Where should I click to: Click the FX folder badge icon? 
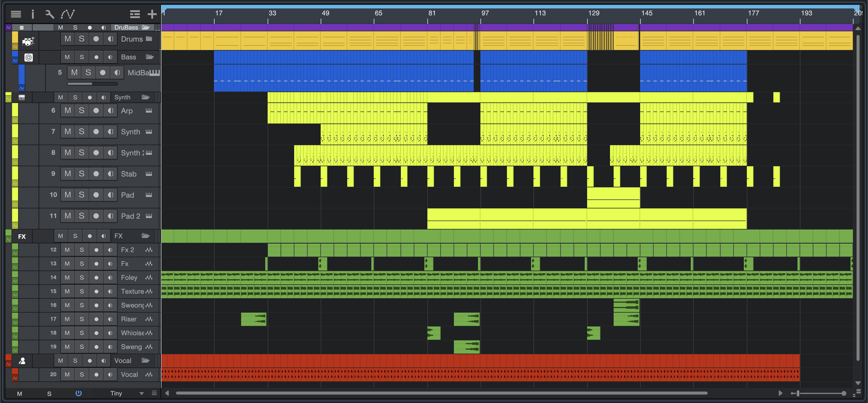tap(22, 236)
